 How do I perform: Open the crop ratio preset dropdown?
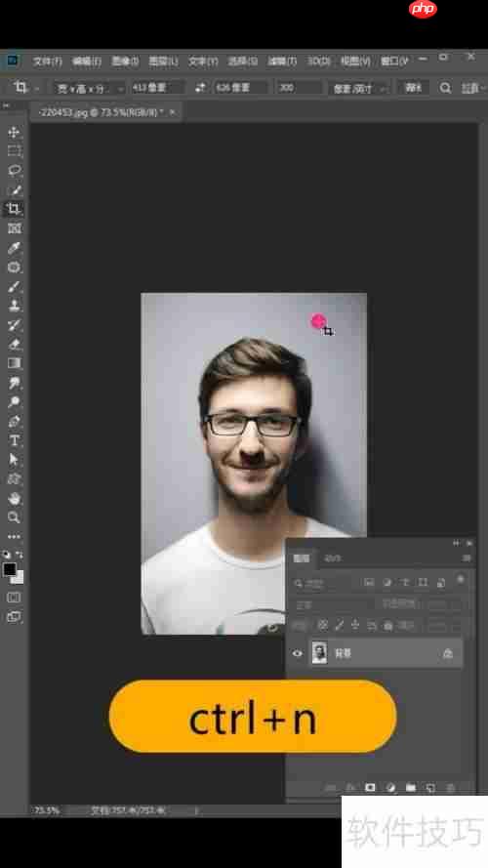click(89, 88)
